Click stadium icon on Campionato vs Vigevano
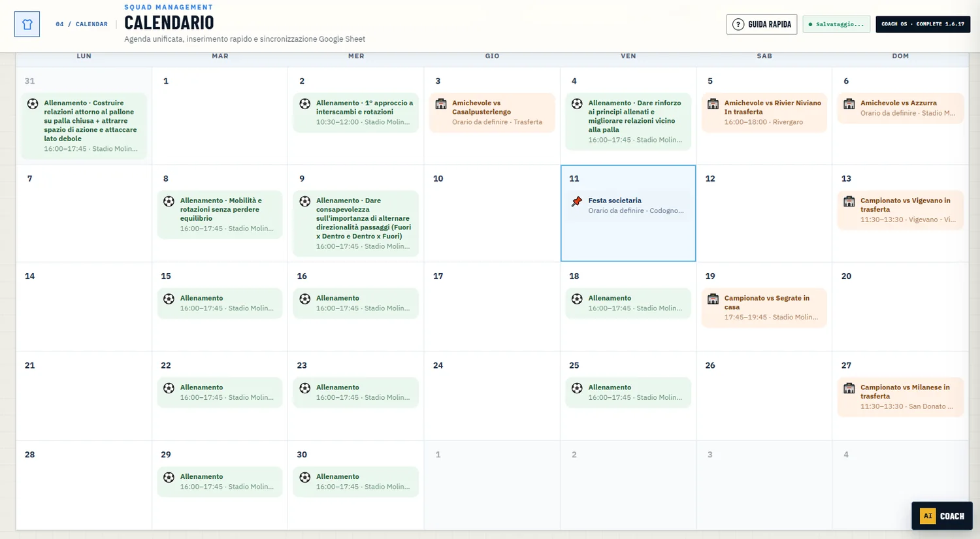Viewport: 980px width, 539px height. tap(849, 201)
